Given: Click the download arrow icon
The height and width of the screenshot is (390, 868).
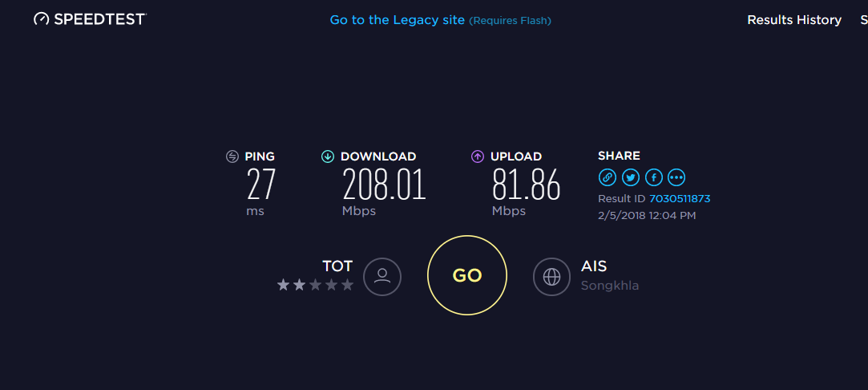Looking at the screenshot, I should click(327, 156).
